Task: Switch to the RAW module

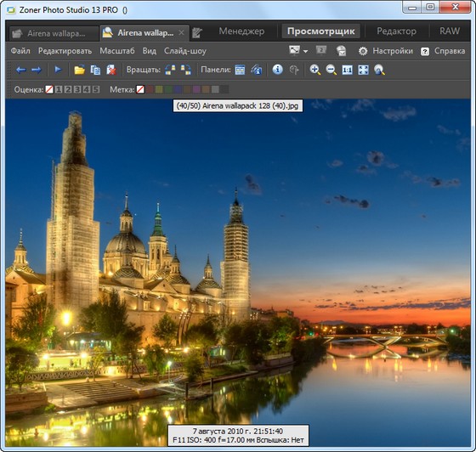Action: (x=450, y=31)
